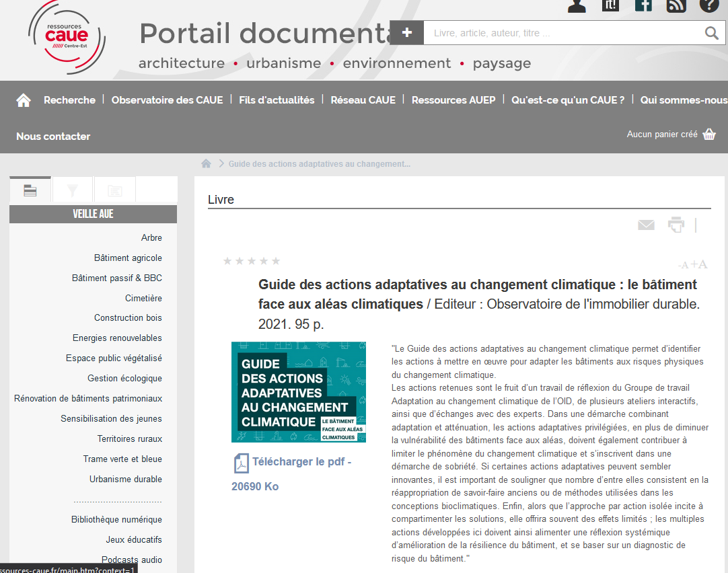Open the Scoop.it icon link
Viewport: 728px width, 573px height.
click(x=610, y=5)
